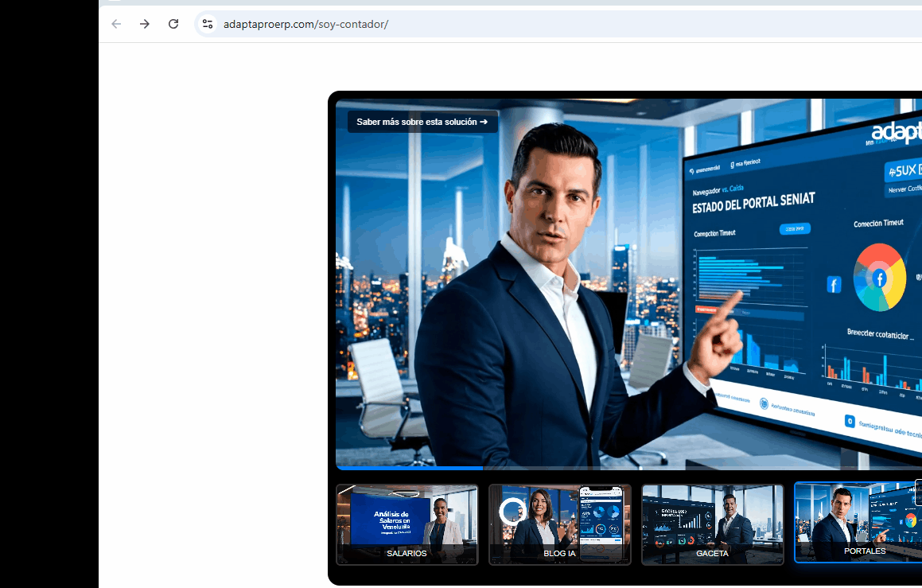Click the blue video progress bar
922x588 pixels.
click(x=409, y=468)
